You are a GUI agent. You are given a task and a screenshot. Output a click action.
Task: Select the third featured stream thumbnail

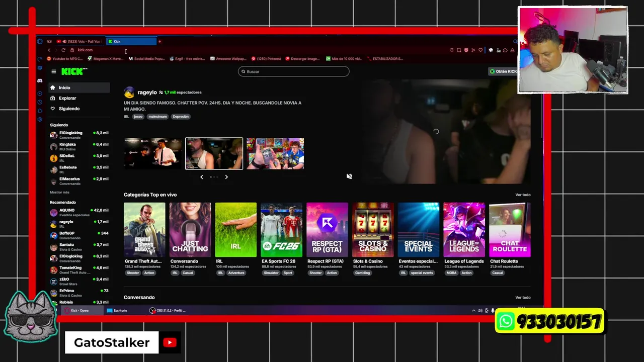(x=275, y=153)
